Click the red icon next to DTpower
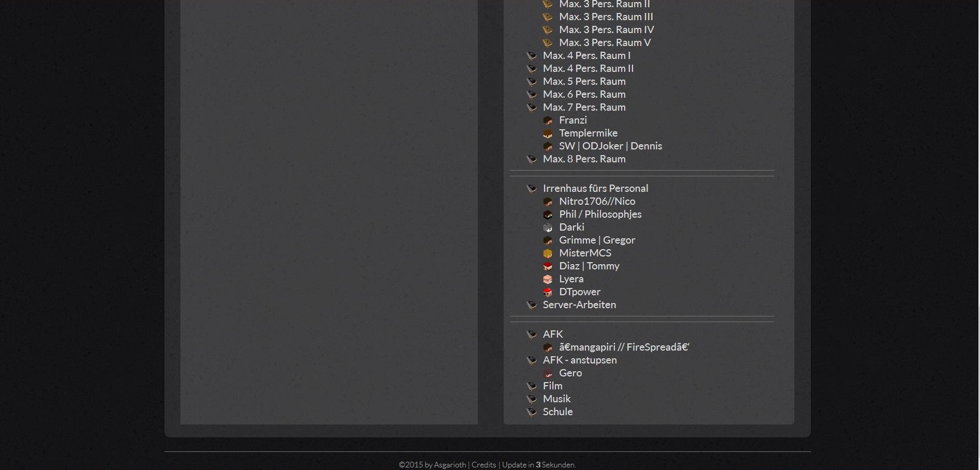The image size is (980, 470). (x=548, y=292)
